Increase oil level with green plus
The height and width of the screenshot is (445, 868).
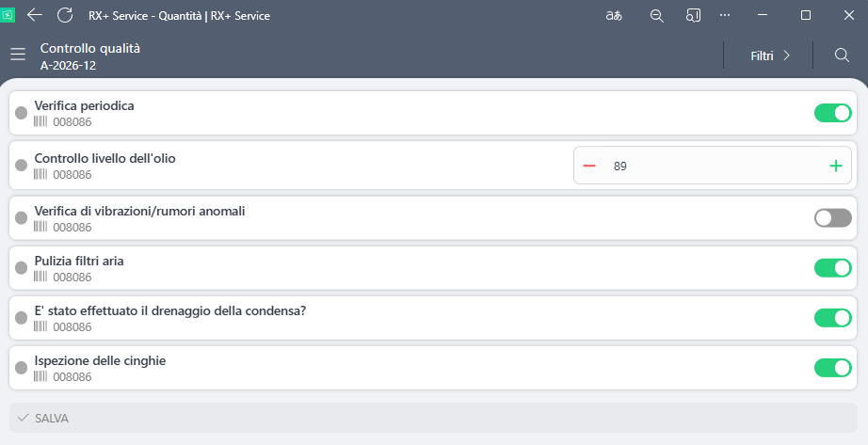tap(835, 166)
